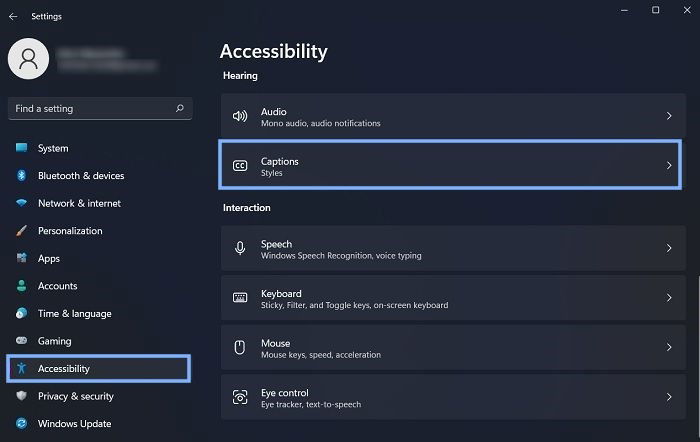The image size is (700, 442).
Task: Click the Hearing section heading
Action: point(240,76)
